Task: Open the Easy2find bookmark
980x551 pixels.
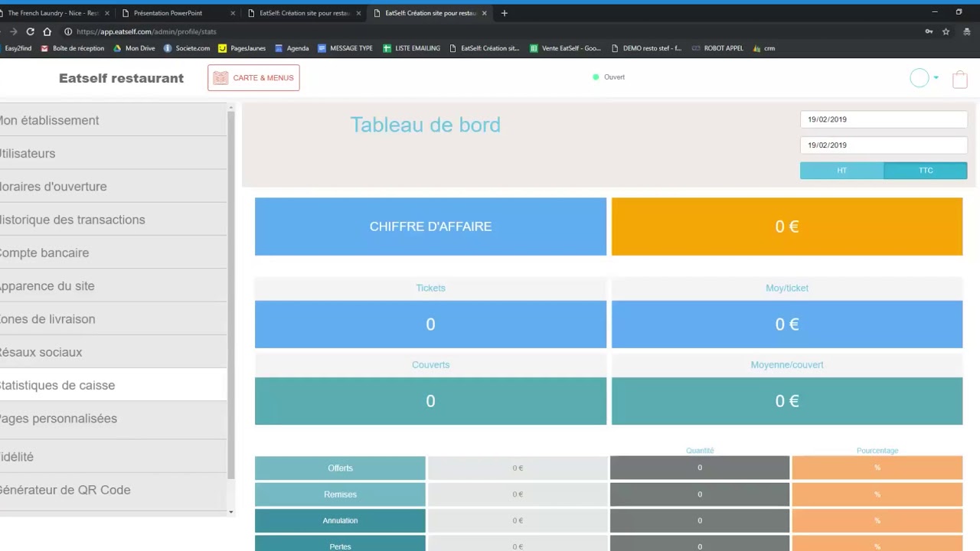Action: [16, 48]
